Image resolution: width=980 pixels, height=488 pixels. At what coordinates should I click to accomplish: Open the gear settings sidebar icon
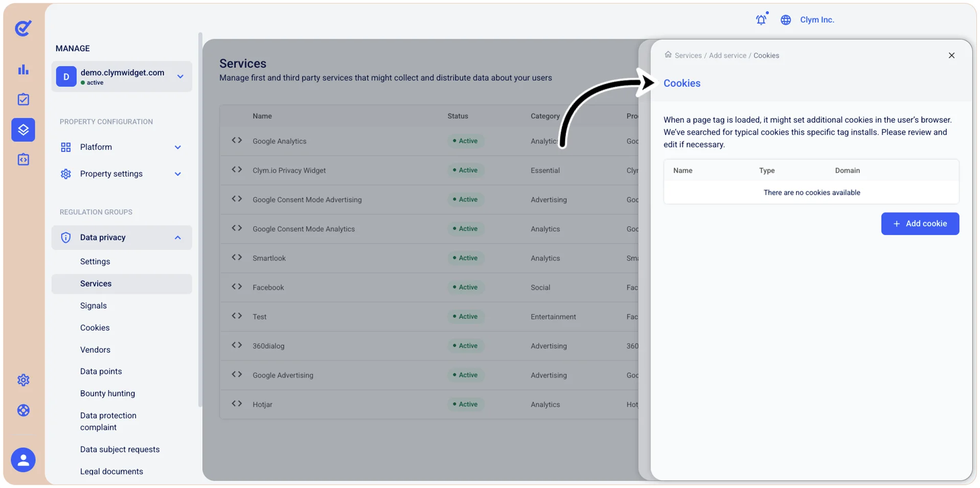[x=23, y=380]
